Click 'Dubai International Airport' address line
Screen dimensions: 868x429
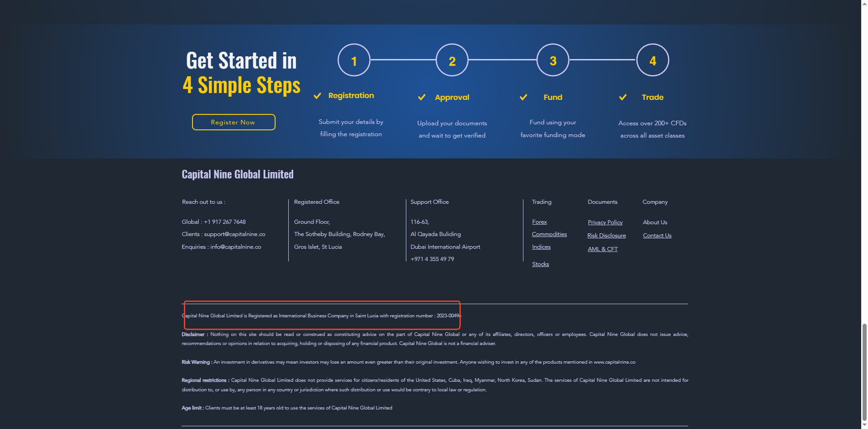coord(445,247)
